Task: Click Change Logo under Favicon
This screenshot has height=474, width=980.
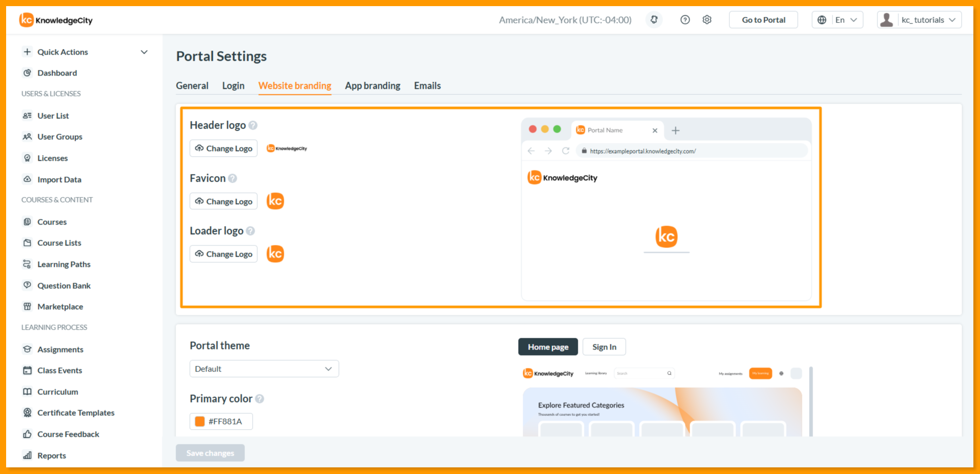Action: click(224, 202)
